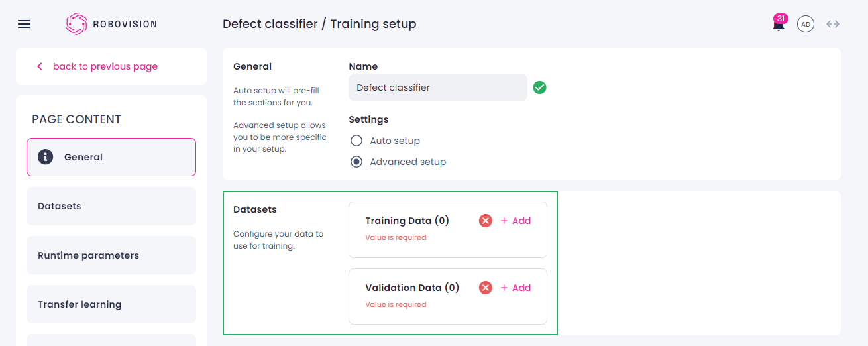Screen dimensions: 868x346
Task: Add Validation Data
Action: (515, 288)
